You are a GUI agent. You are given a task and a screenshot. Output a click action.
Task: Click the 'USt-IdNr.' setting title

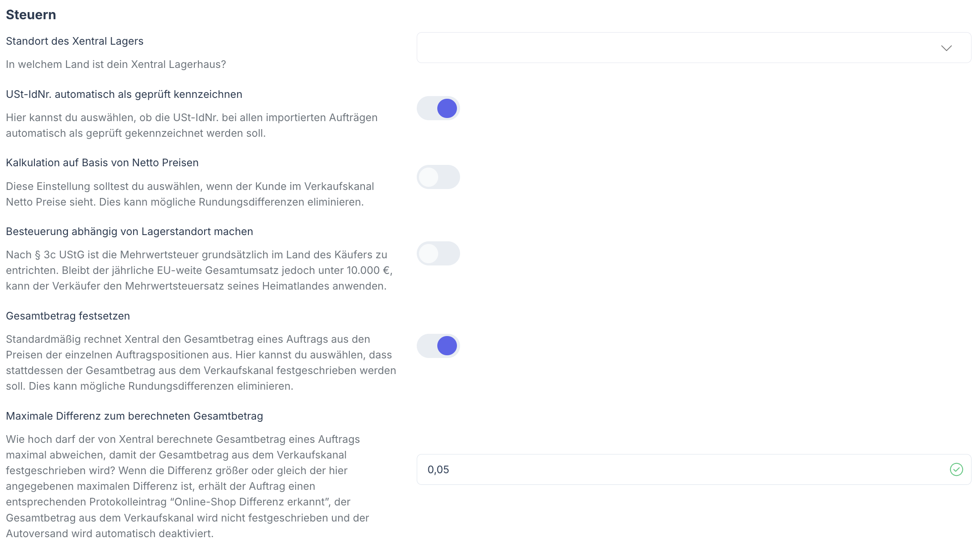124,94
